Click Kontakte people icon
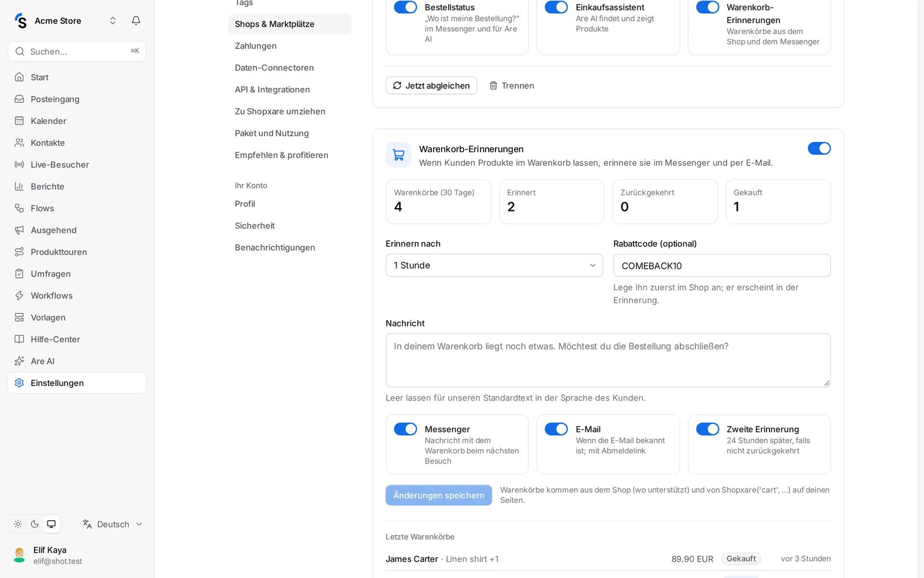Screen dimensions: 924x578 [19, 143]
